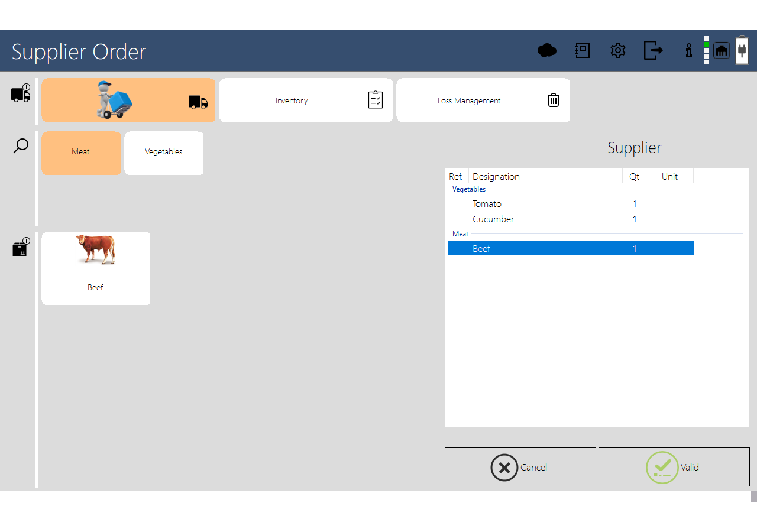Screen dimensions: 757x532
Task: Open settings via the gear icon
Action: (x=618, y=51)
